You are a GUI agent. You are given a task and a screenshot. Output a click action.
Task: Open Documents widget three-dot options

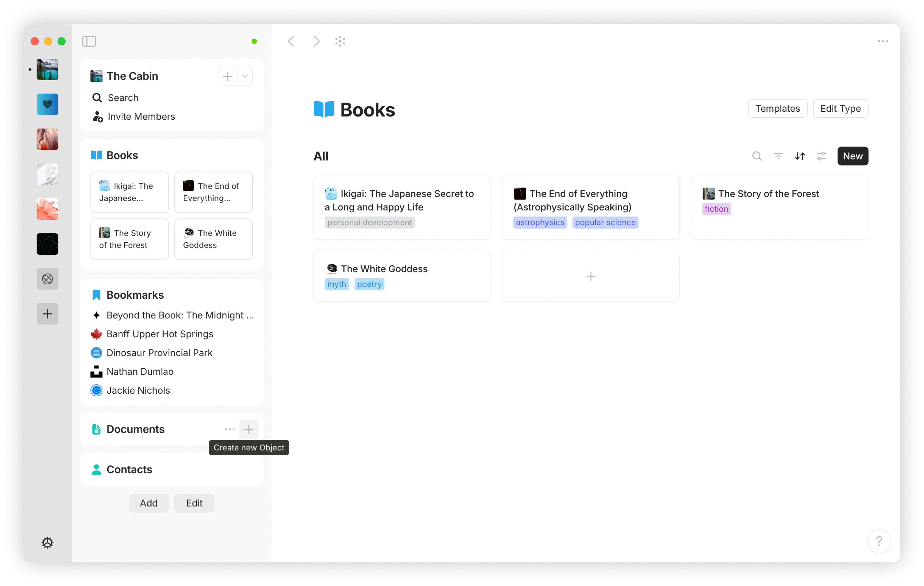pyautogui.click(x=230, y=429)
